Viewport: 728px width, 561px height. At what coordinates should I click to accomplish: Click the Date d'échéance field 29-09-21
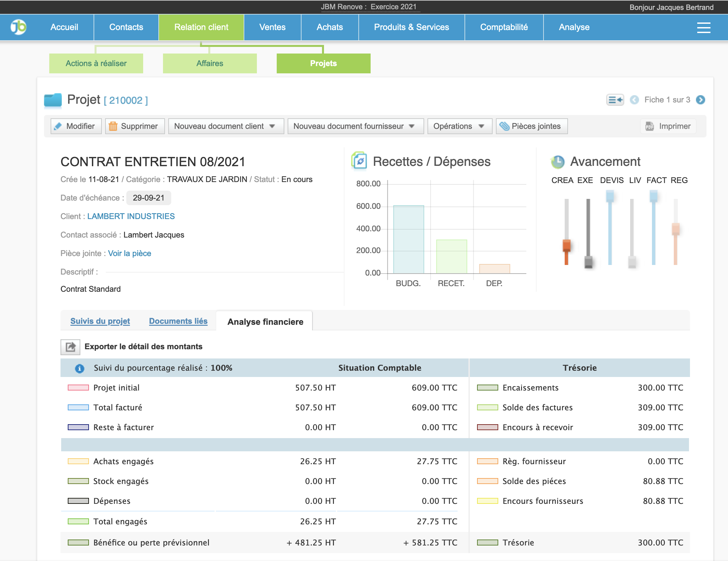tap(149, 198)
